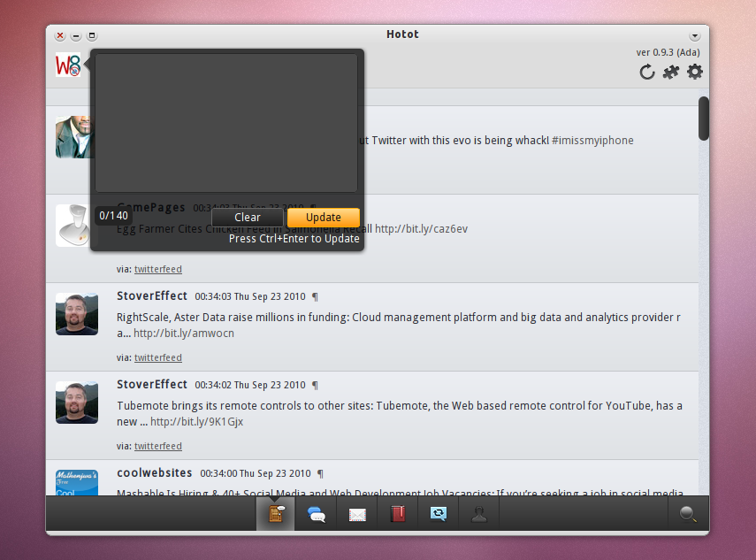The image size is (756, 560).
Task: Click inside the tweet compose text area
Action: click(226, 123)
